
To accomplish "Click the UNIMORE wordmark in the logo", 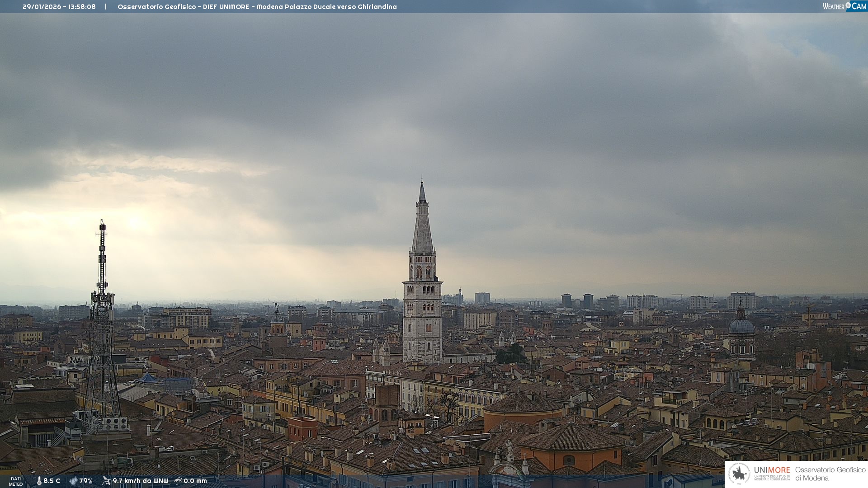I will click(772, 470).
